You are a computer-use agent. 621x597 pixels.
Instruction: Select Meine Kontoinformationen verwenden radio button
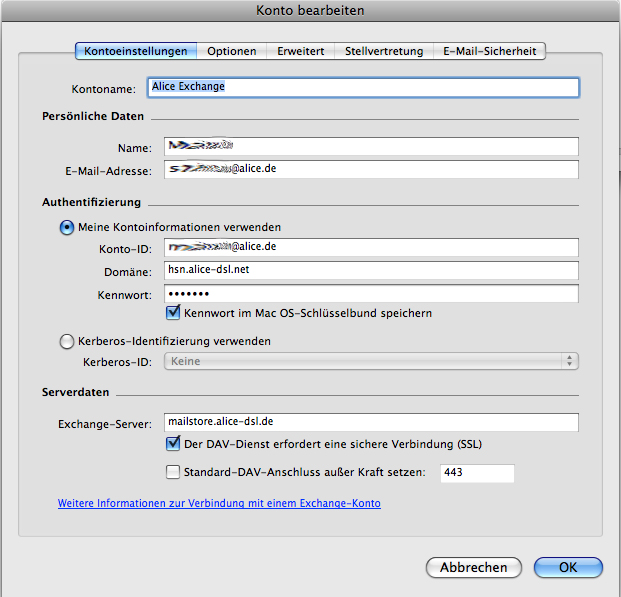point(67,227)
